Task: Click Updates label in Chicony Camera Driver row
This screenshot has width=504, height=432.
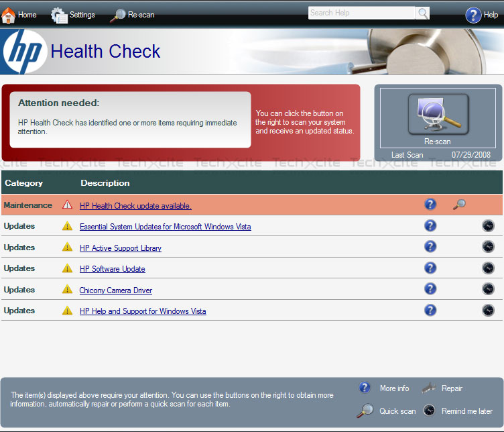Action: tap(19, 290)
